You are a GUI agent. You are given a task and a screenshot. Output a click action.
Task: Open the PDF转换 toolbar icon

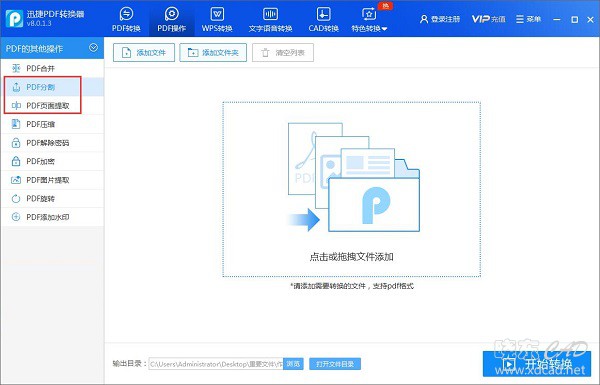point(126,19)
